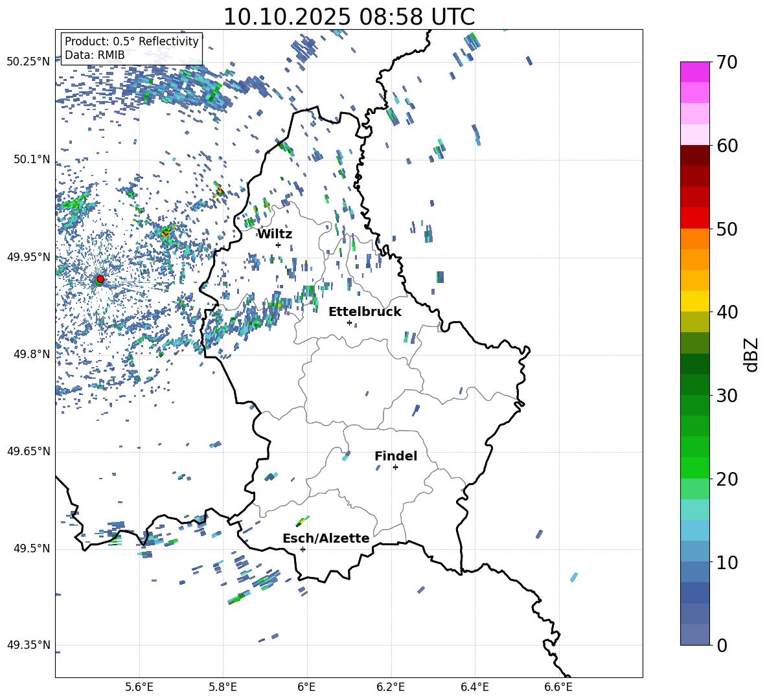Viewport: 767px width, 700px height.
Task: Click the Findel station cross marker
Action: (395, 468)
